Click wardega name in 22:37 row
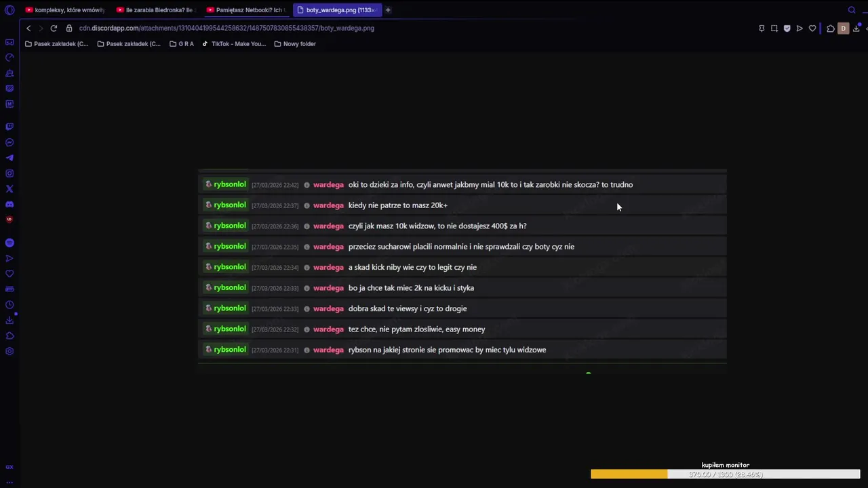The height and width of the screenshot is (488, 868). [x=328, y=205]
